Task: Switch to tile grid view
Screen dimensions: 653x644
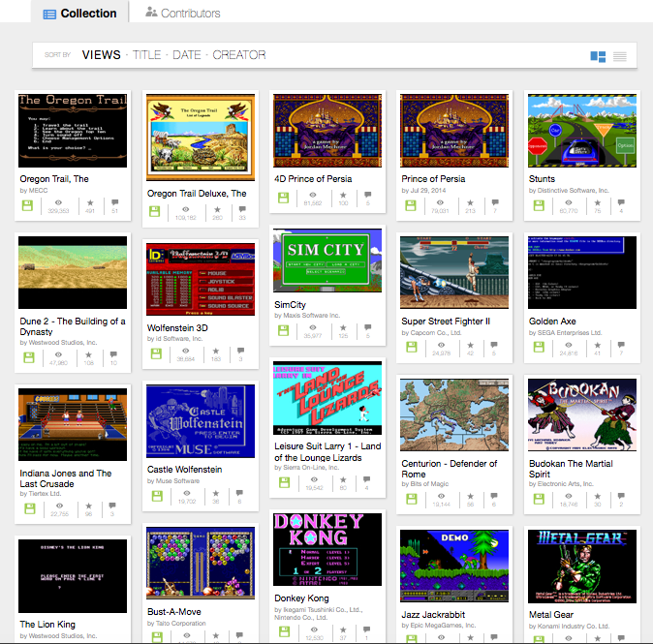Action: (x=598, y=56)
